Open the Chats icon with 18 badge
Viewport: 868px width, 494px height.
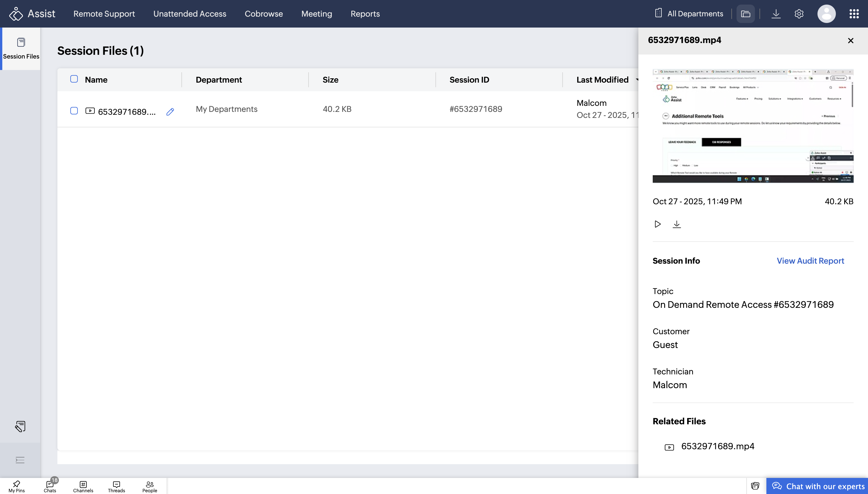50,486
